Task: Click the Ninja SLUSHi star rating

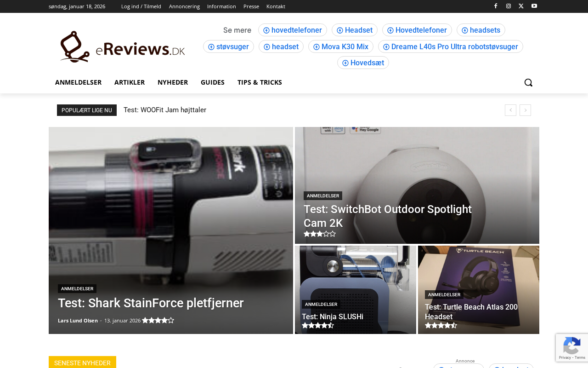Action: [318, 326]
